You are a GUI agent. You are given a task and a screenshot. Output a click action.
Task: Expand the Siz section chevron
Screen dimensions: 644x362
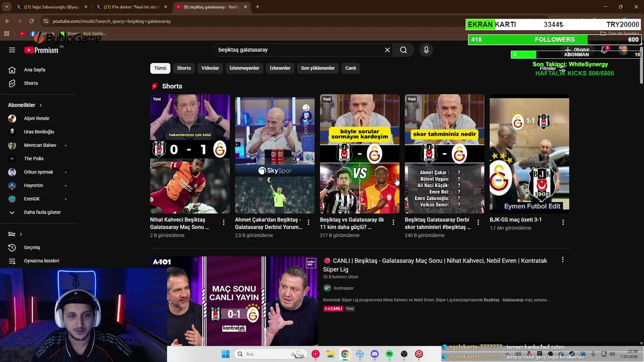pos(21,234)
